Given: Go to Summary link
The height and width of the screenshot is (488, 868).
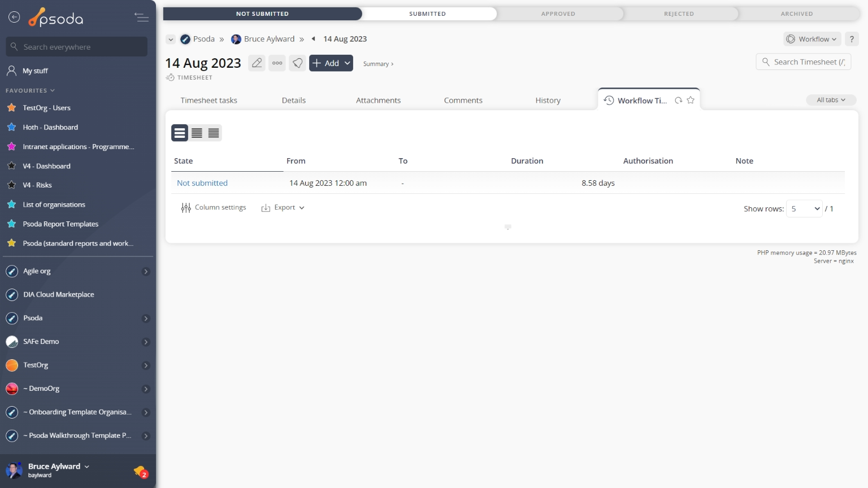Looking at the screenshot, I should click(x=378, y=64).
